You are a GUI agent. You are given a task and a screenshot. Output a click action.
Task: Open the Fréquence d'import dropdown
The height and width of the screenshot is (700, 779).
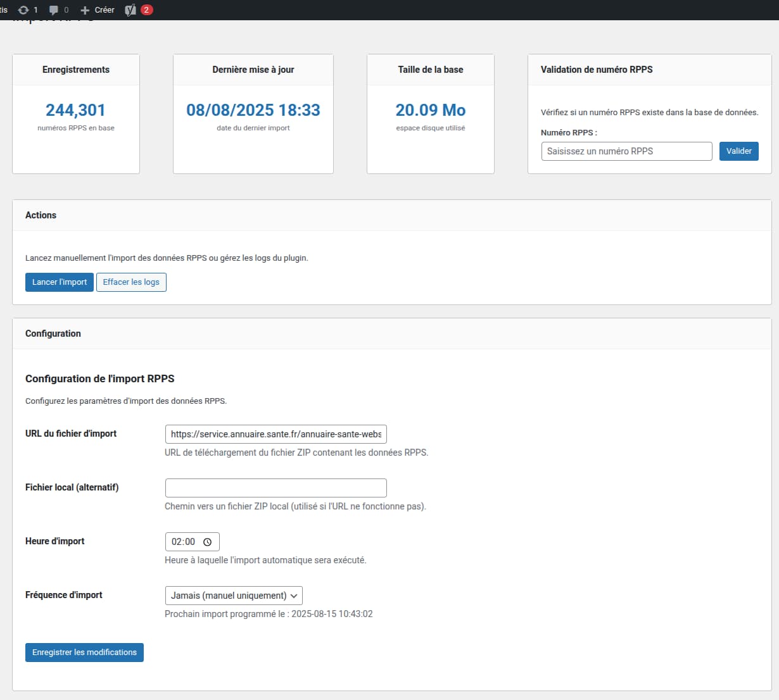click(234, 596)
